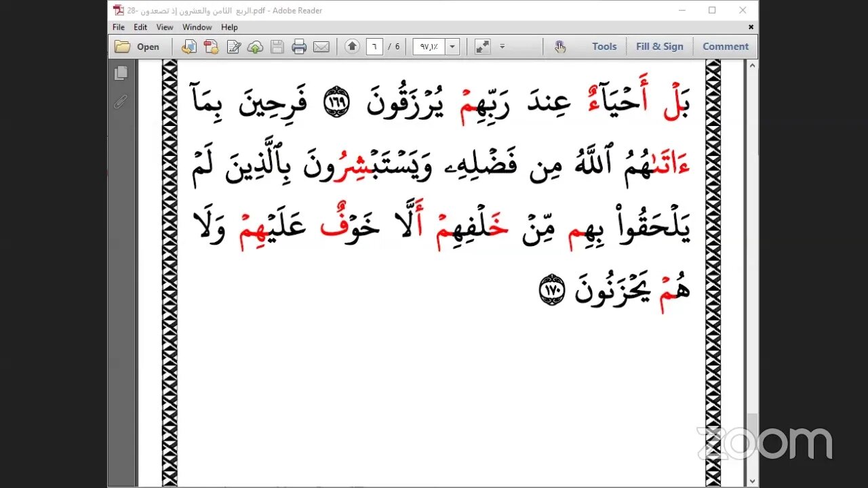Viewport: 868px width, 488px height.
Task: Click the Adobe Reader PDF icon in title bar
Action: [118, 10]
